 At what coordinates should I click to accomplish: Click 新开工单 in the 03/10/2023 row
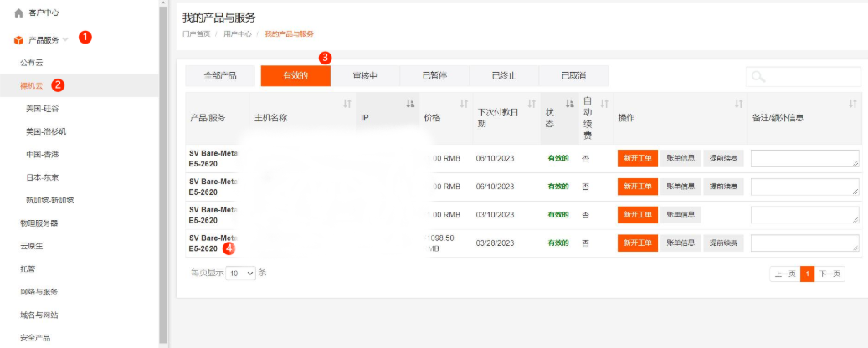point(638,215)
